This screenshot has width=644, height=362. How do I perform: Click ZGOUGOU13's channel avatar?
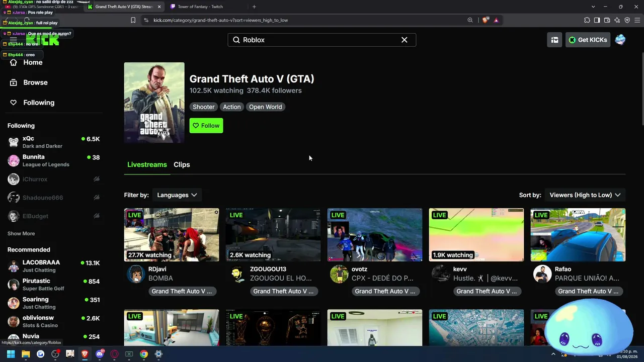tap(237, 274)
